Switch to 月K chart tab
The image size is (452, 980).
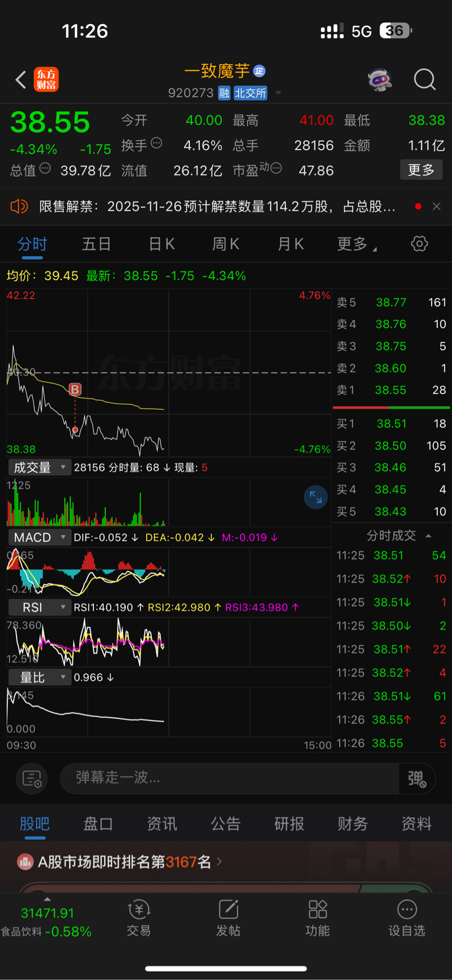pyautogui.click(x=291, y=244)
